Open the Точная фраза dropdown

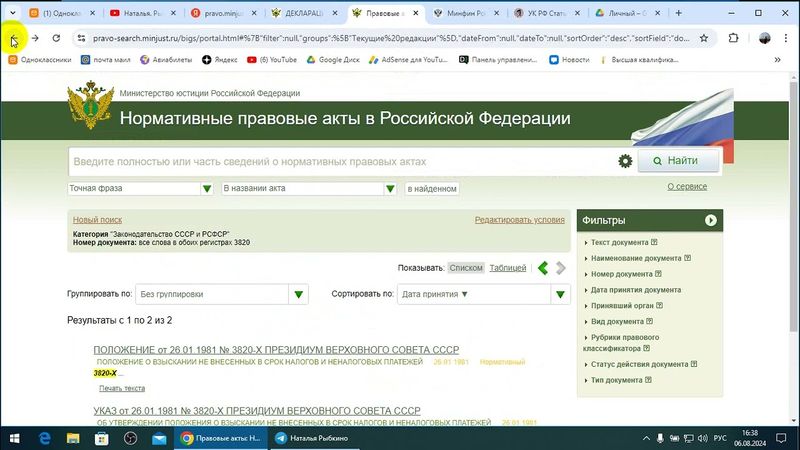pyautogui.click(x=140, y=188)
